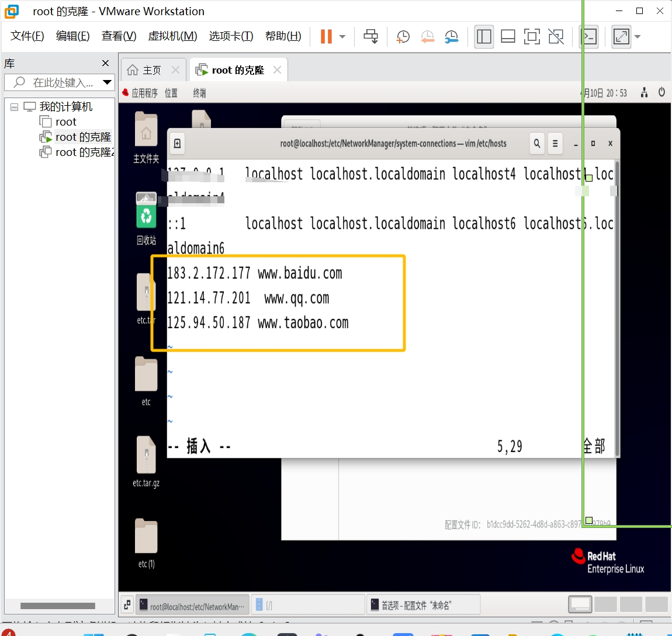
Task: Open the 文件(F) menu
Action: (27, 36)
